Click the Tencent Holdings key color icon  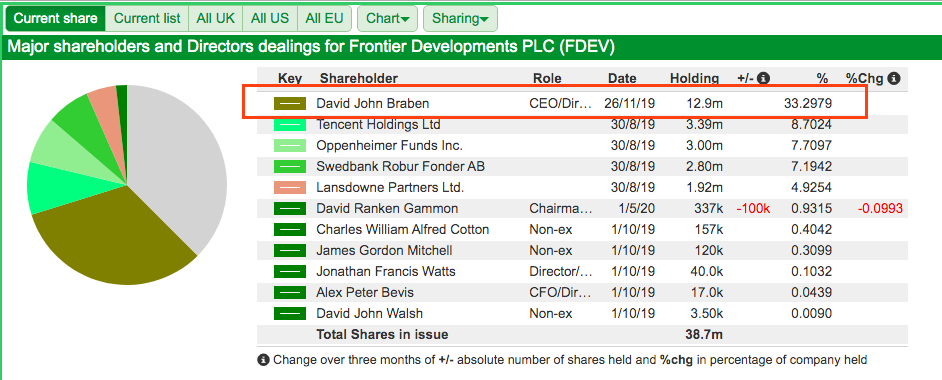tap(290, 125)
